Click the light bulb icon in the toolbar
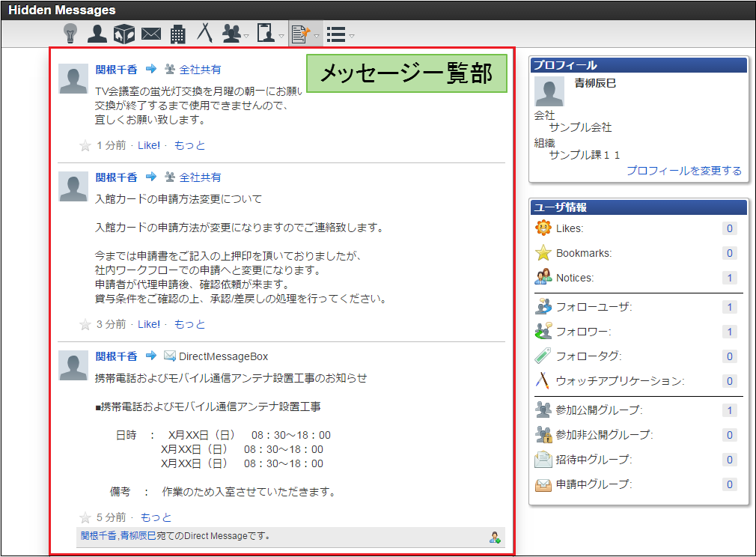 tap(71, 34)
